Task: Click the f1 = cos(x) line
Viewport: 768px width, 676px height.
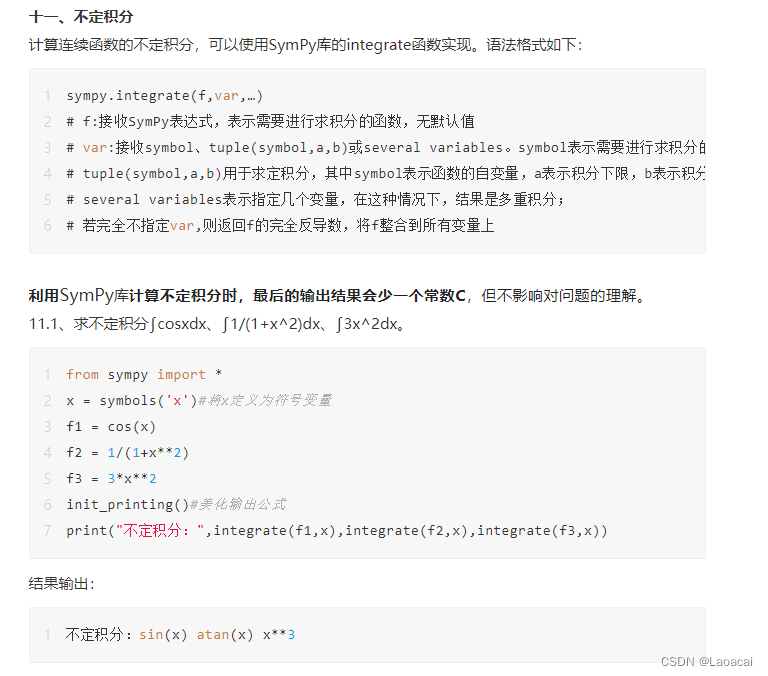Action: tap(111, 427)
